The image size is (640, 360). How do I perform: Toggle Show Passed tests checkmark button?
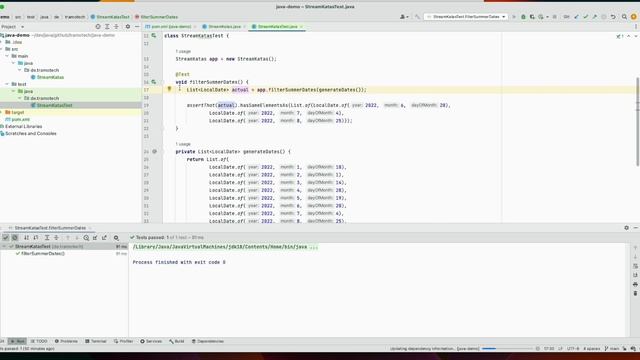5,238
